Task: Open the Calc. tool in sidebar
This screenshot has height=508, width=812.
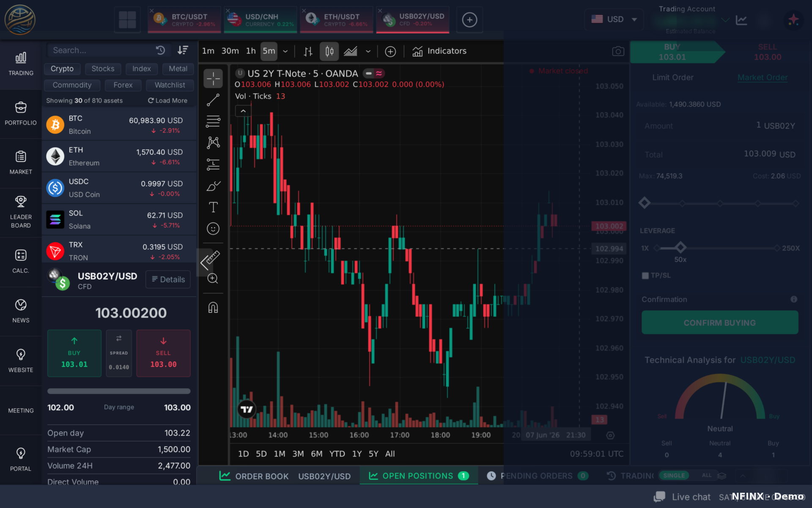Action: pyautogui.click(x=21, y=262)
